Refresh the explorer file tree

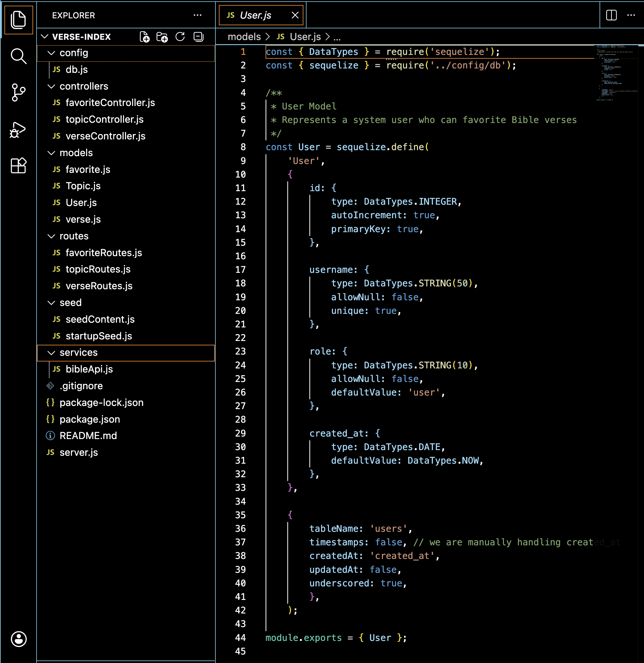(180, 37)
